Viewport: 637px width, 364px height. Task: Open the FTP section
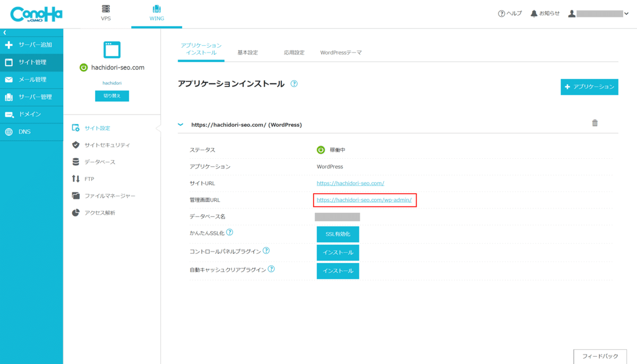pyautogui.click(x=83, y=179)
